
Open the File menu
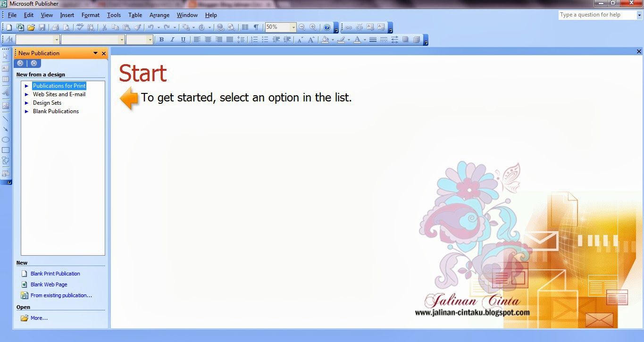coord(12,15)
